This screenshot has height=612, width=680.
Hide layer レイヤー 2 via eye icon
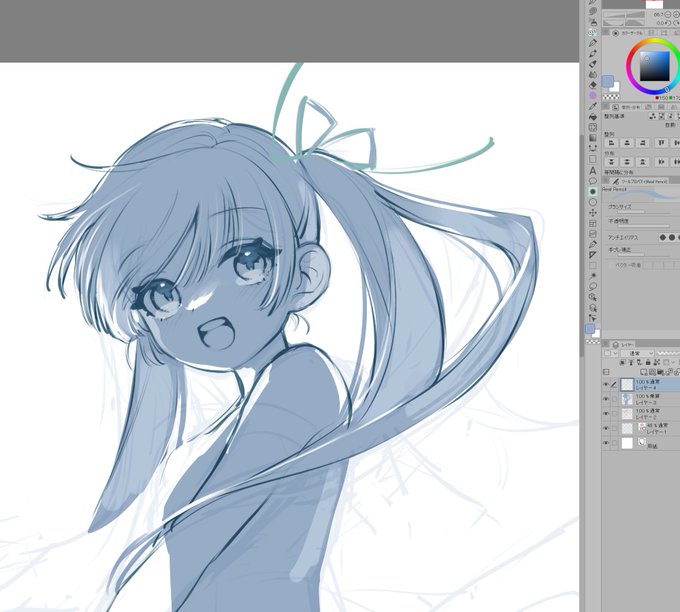point(606,413)
